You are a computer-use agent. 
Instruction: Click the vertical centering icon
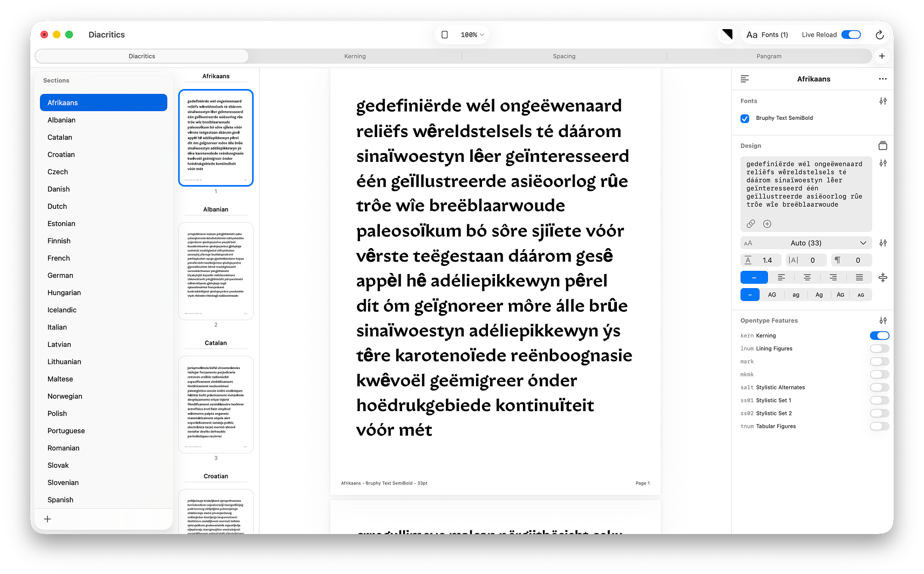coord(883,277)
